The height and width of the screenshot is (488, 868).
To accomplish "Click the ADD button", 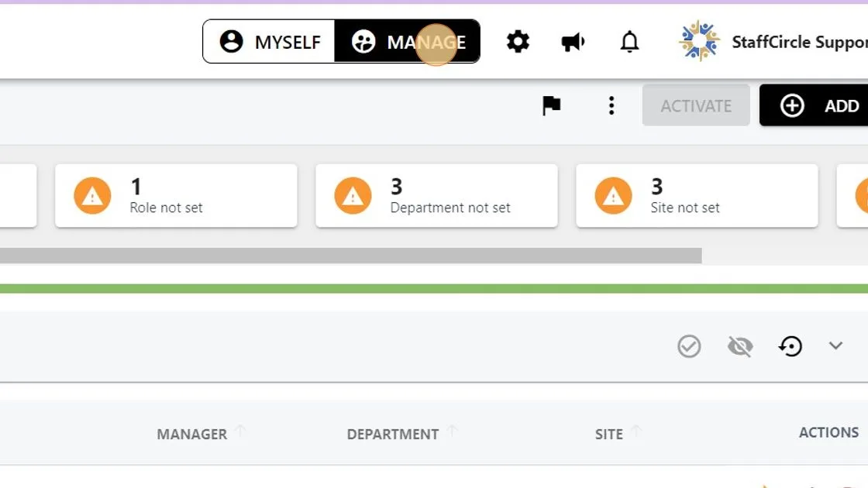I will point(814,105).
